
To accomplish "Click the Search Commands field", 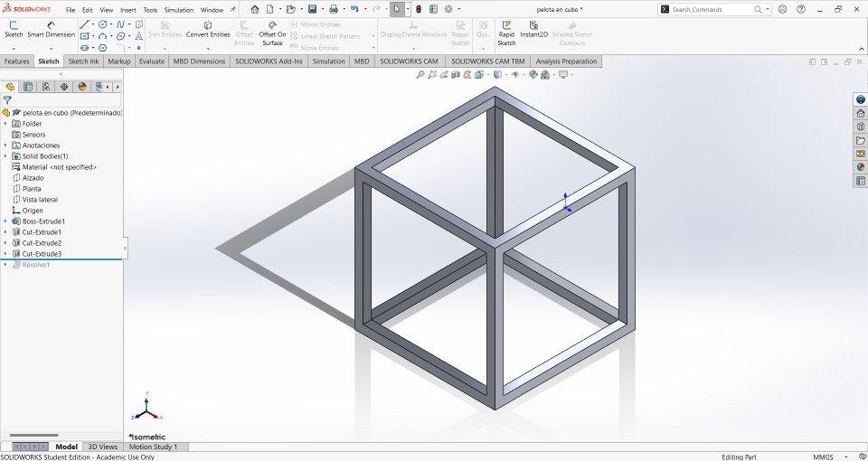I will 712,9.
